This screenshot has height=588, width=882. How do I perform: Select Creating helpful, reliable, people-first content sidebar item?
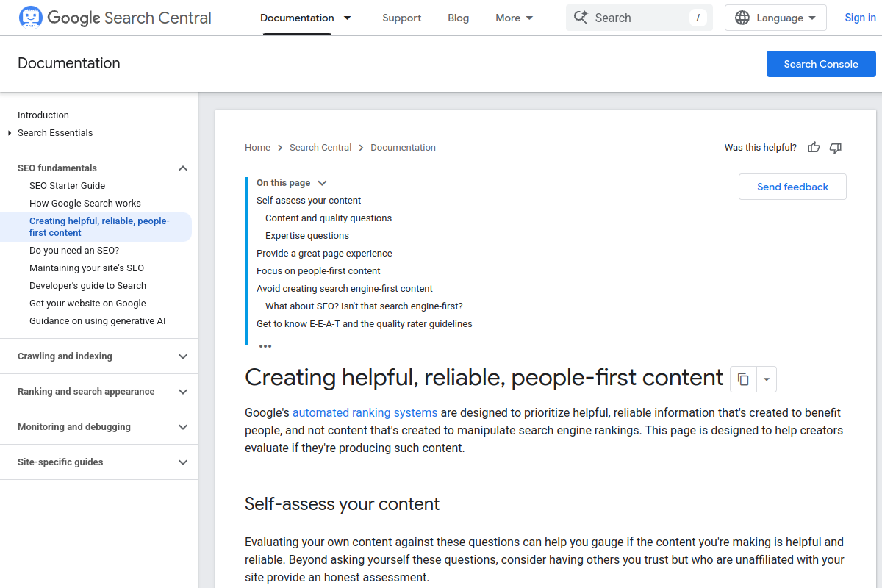[96, 227]
